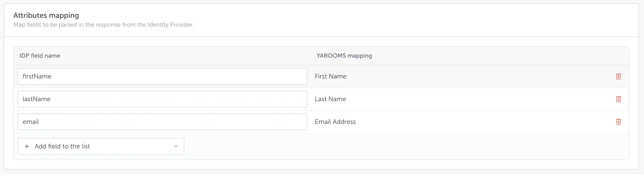644x175 pixels.
Task: Click the Attributes mapping heading
Action: tap(46, 16)
